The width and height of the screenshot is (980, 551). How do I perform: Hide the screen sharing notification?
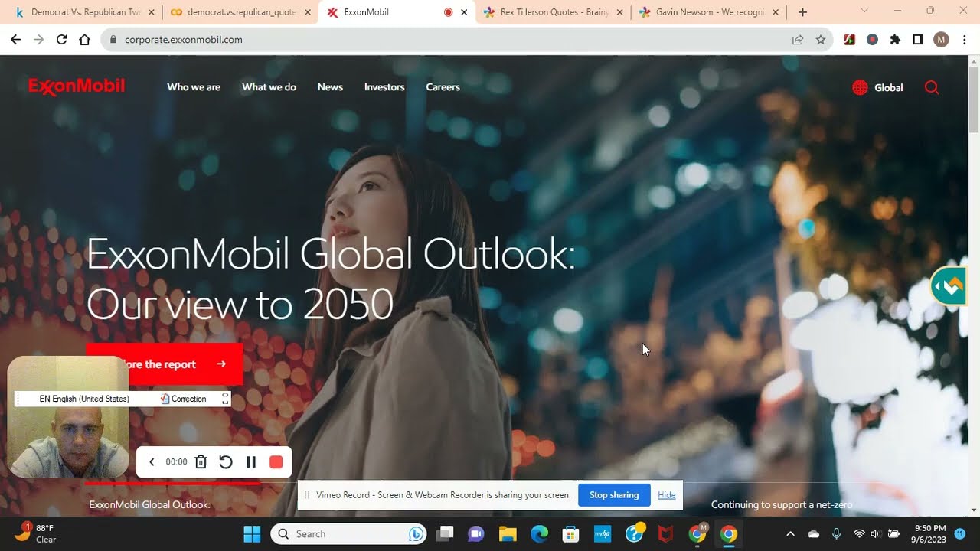tap(667, 495)
